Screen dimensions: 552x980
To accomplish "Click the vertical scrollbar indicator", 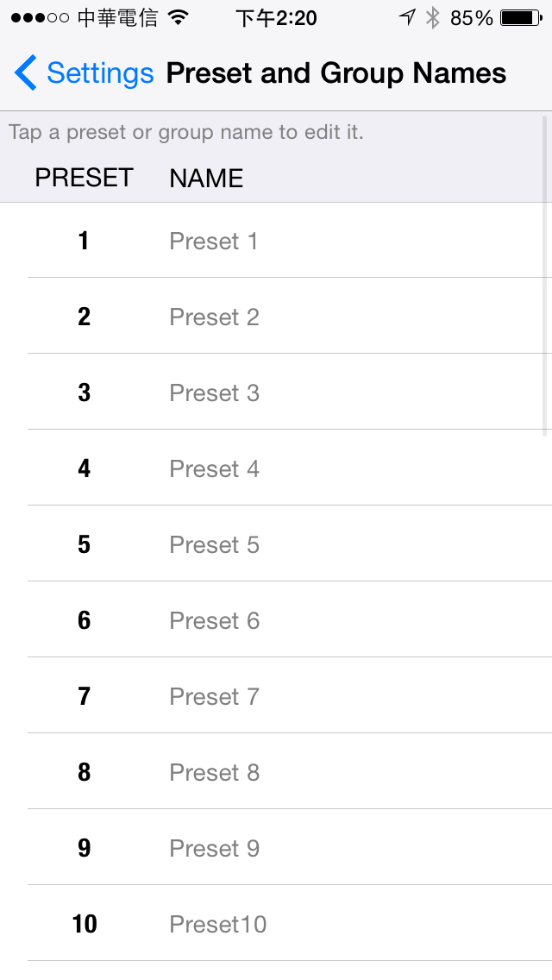I will pyautogui.click(x=545, y=276).
